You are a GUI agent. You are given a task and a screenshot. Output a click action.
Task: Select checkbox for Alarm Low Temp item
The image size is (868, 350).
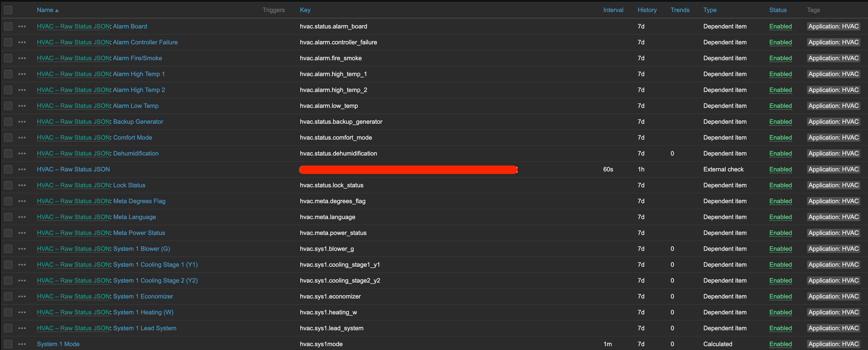(x=8, y=106)
